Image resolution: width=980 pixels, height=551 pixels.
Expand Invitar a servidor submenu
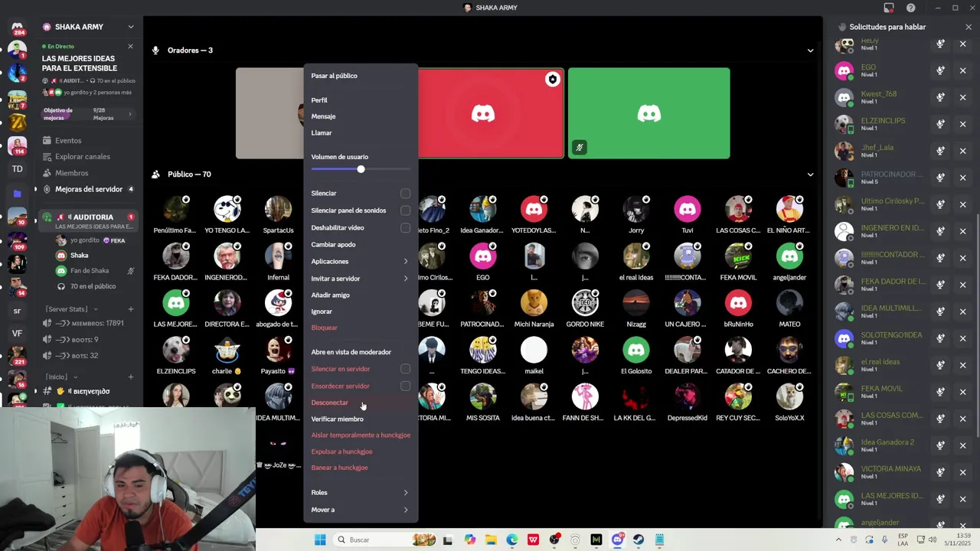tap(360, 279)
